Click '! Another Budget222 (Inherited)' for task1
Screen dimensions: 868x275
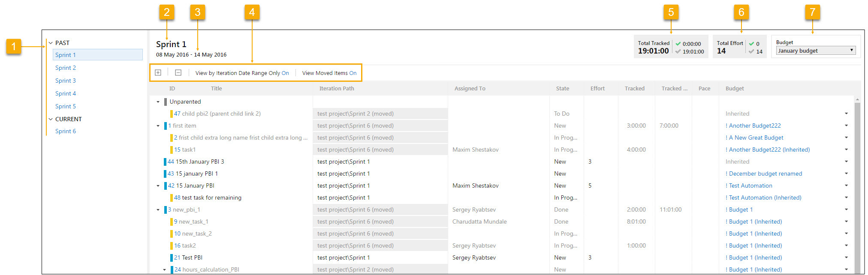point(768,149)
